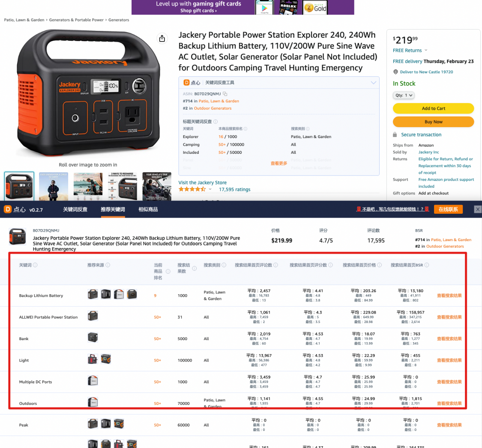This screenshot has height=448, width=482.
Task: Collapse the 关键词反查工具 widget chevron
Action: pos(373,83)
